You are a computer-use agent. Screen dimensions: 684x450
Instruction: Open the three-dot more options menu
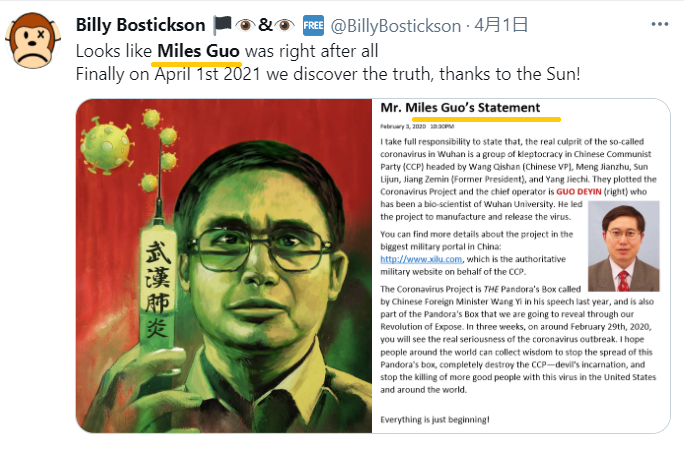660,24
